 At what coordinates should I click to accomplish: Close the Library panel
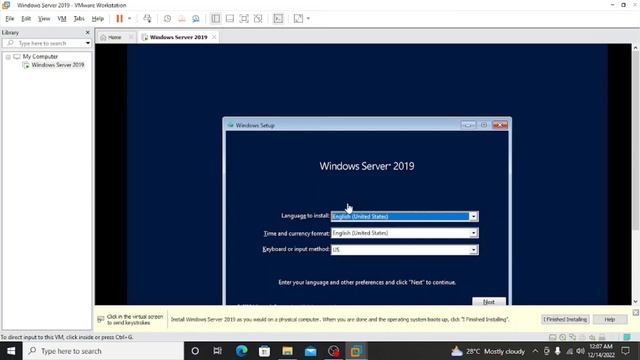(x=87, y=32)
